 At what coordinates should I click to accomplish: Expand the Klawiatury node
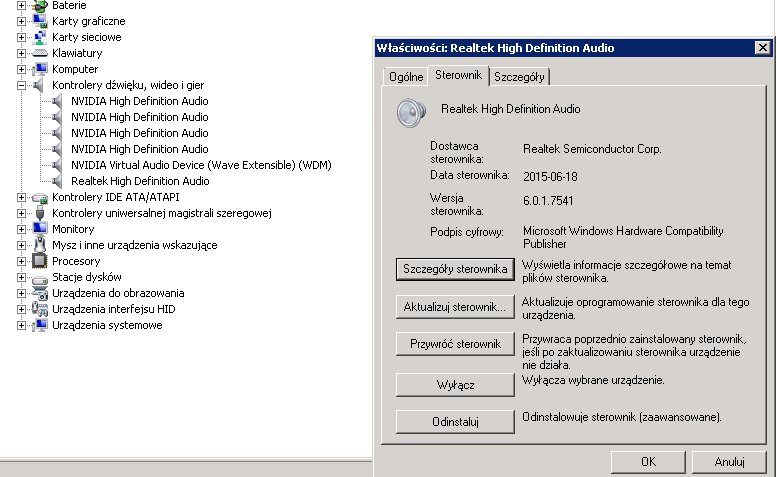tap(21, 53)
